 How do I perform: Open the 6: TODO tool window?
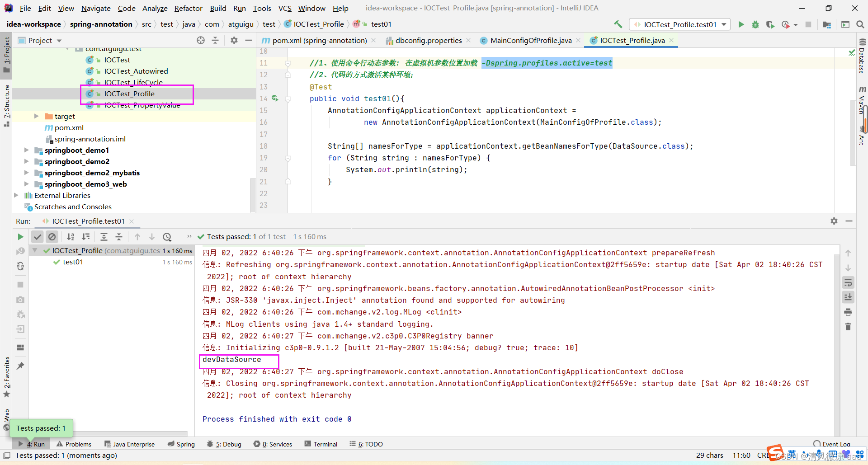(366, 444)
